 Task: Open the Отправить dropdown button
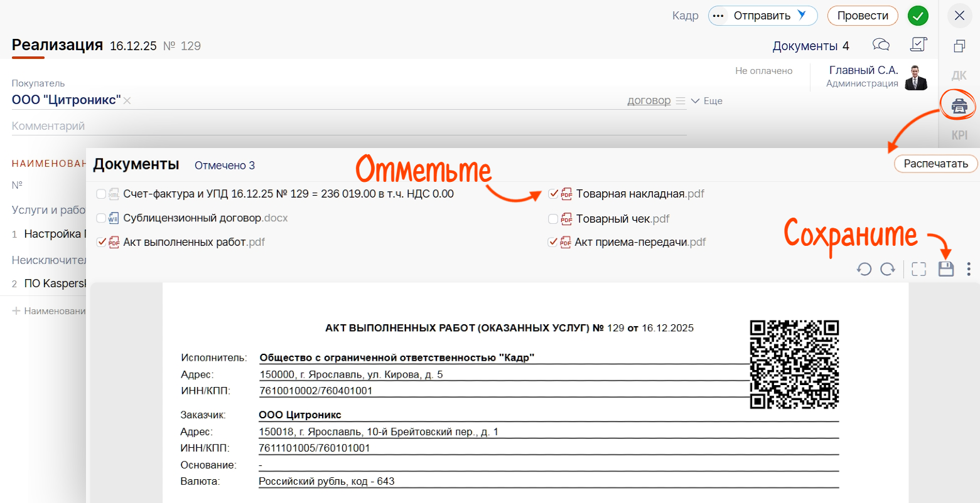pyautogui.click(x=762, y=16)
